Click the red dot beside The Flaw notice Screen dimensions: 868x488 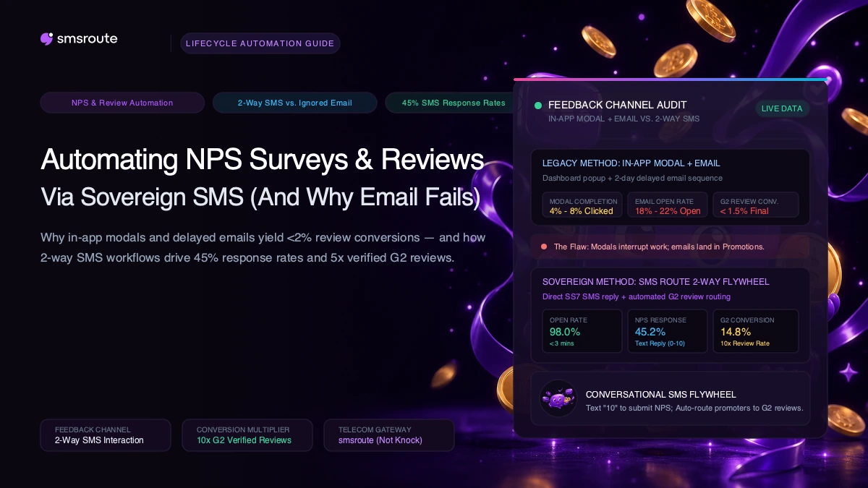543,247
